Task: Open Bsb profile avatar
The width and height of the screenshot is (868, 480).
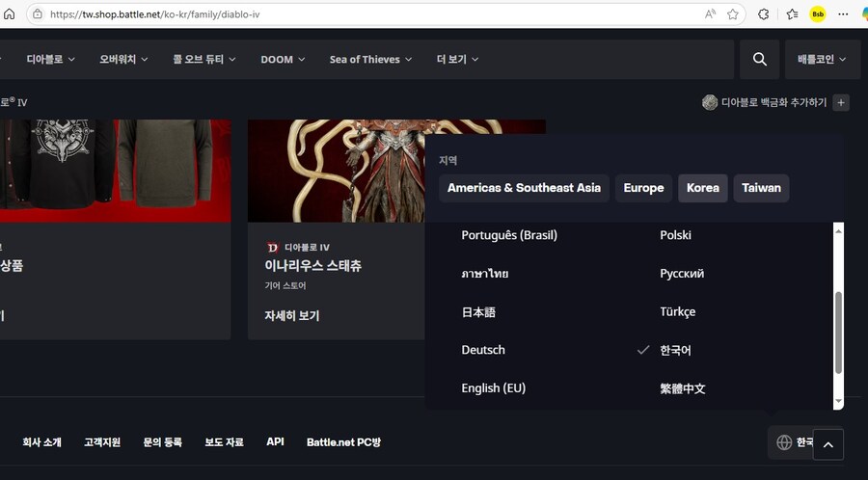Action: (818, 14)
